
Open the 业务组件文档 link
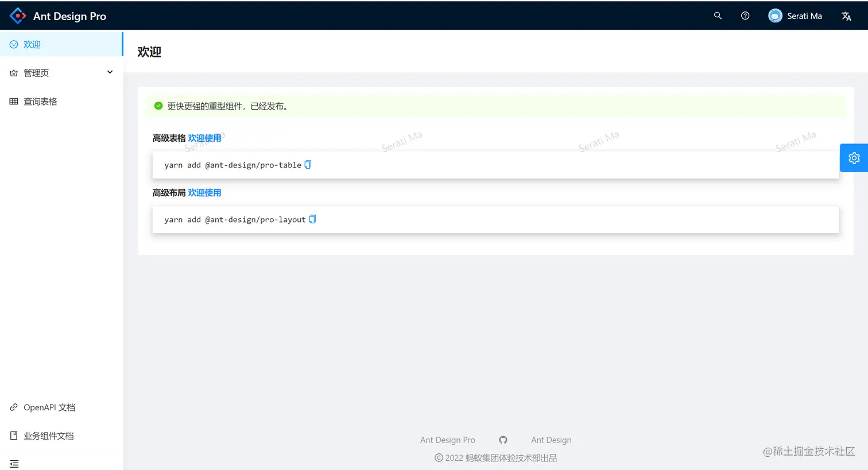[x=61, y=436]
